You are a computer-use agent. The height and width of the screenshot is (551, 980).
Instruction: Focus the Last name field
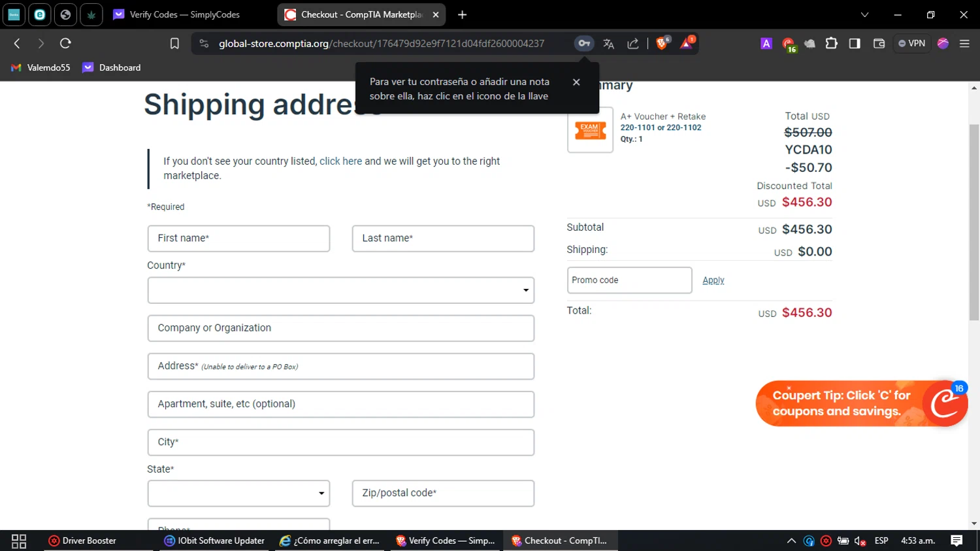point(443,239)
